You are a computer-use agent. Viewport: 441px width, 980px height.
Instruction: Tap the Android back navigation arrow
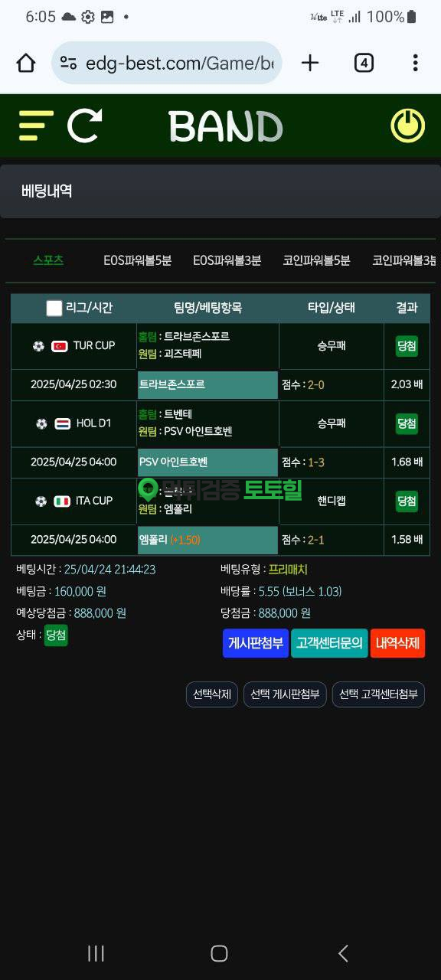343,953
